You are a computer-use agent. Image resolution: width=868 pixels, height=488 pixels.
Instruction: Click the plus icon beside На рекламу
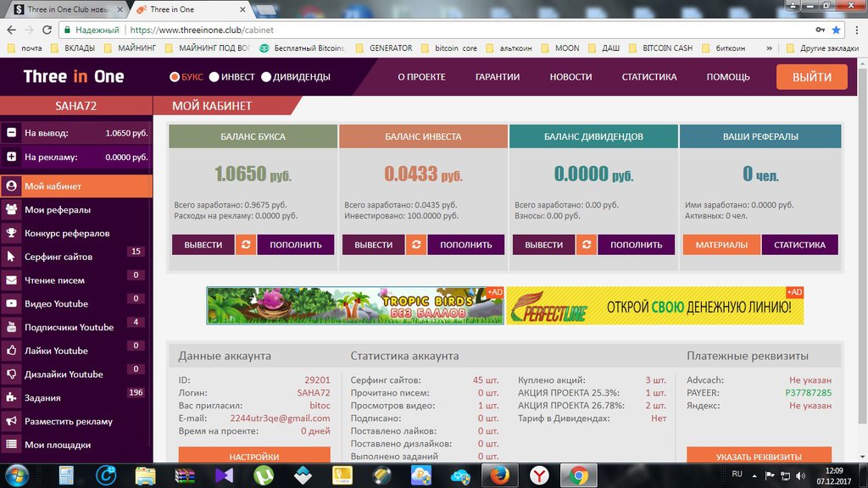(12, 157)
